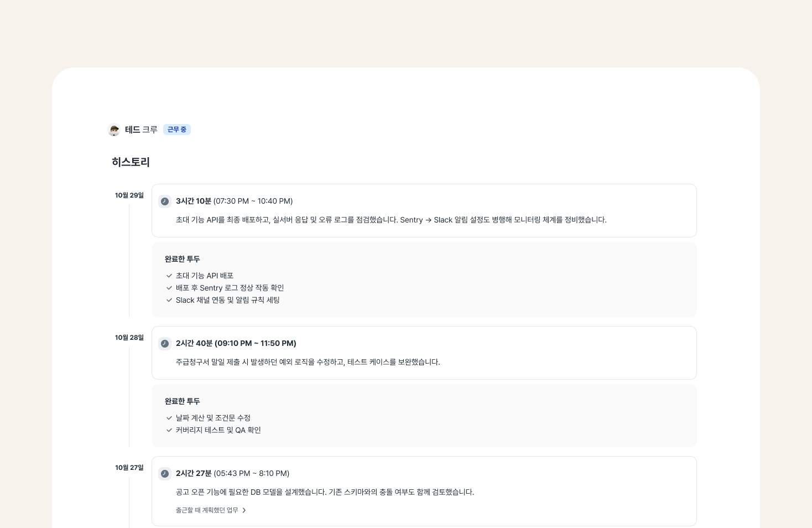Image resolution: width=812 pixels, height=528 pixels.
Task: Click 완료한 투두 heading under 10월 29일
Action: point(183,259)
